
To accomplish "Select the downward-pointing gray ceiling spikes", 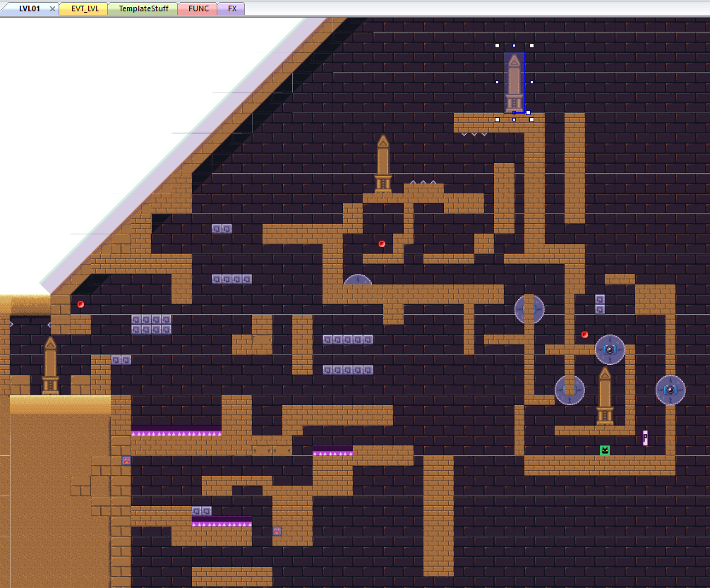I will (x=474, y=134).
